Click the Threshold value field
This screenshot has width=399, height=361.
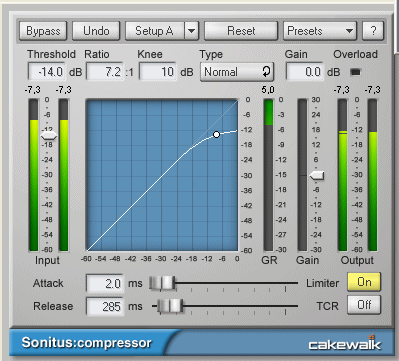[x=47, y=72]
